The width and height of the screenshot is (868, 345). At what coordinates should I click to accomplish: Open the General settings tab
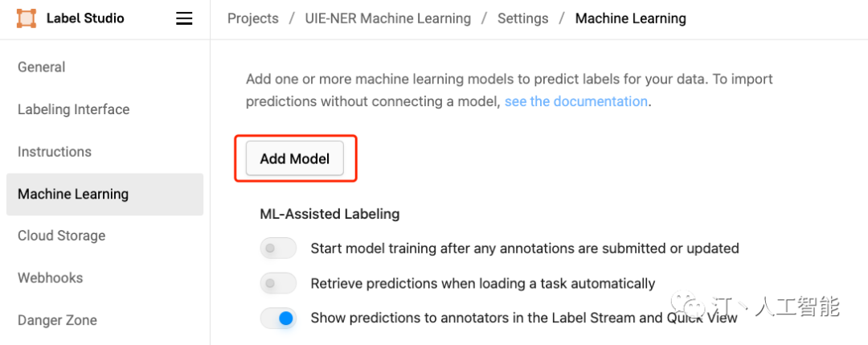pyautogui.click(x=42, y=67)
